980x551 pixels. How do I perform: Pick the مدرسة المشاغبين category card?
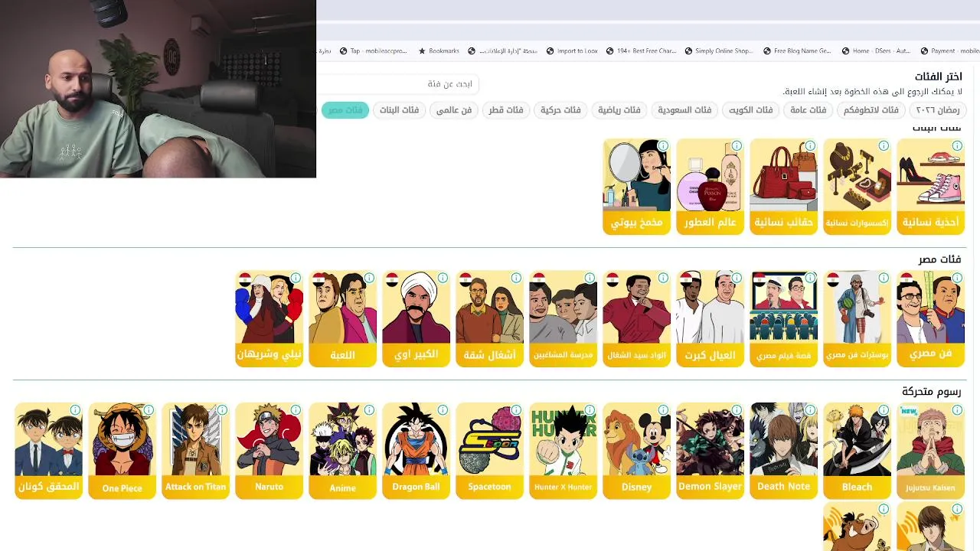click(x=563, y=318)
